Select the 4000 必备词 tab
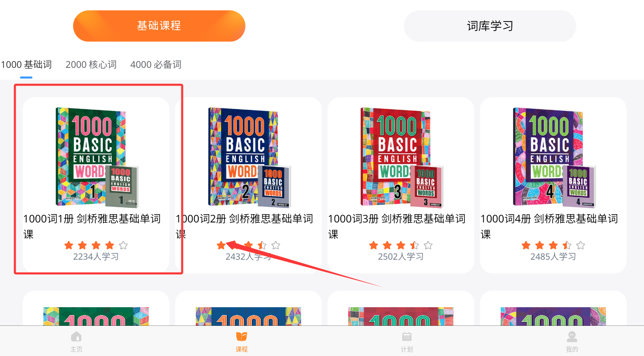 tap(156, 65)
